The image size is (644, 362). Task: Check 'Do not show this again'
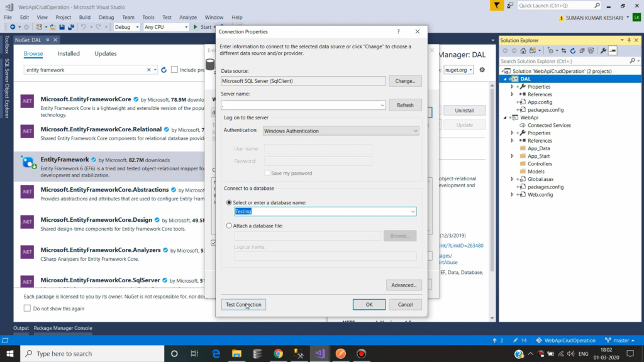tap(27, 308)
